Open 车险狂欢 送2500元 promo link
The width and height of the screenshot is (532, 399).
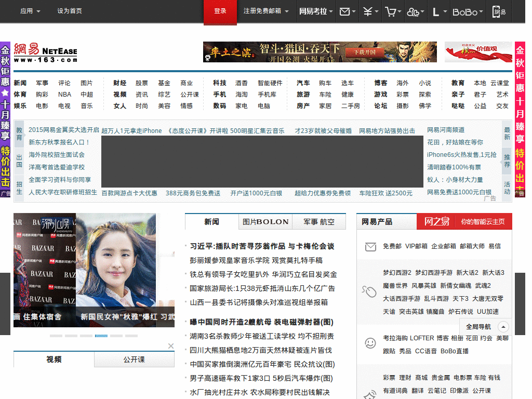386,193
